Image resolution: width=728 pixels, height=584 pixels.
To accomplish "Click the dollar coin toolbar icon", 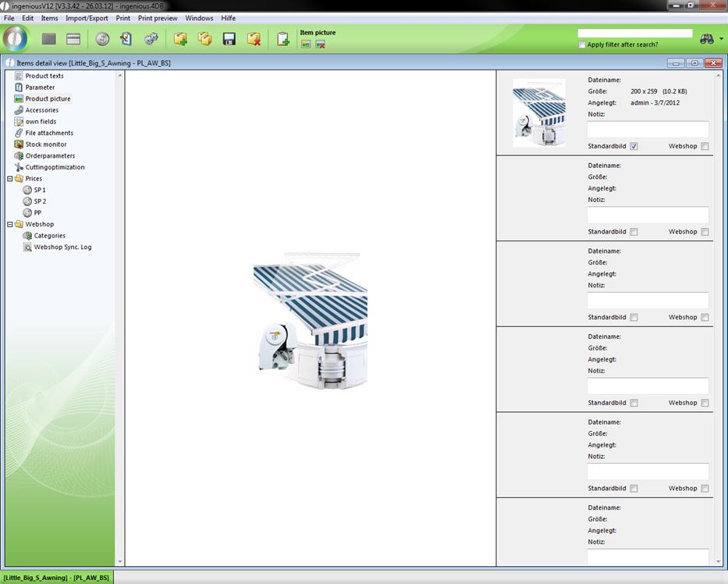I will tap(102, 39).
